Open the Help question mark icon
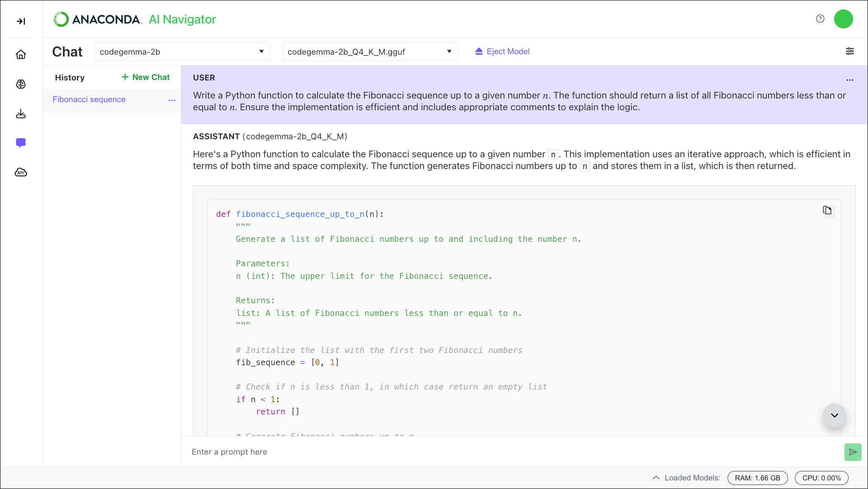The height and width of the screenshot is (489, 868). 820,19
